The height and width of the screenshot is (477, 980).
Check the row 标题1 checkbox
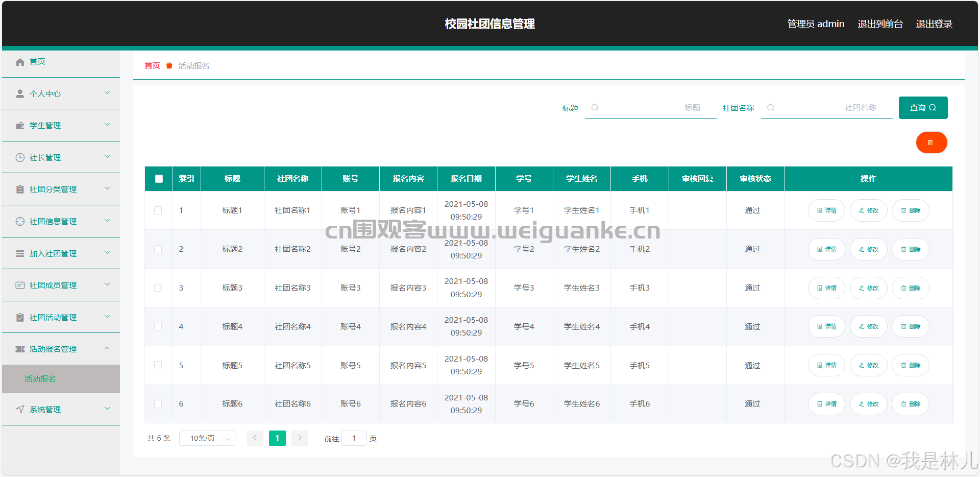(158, 210)
